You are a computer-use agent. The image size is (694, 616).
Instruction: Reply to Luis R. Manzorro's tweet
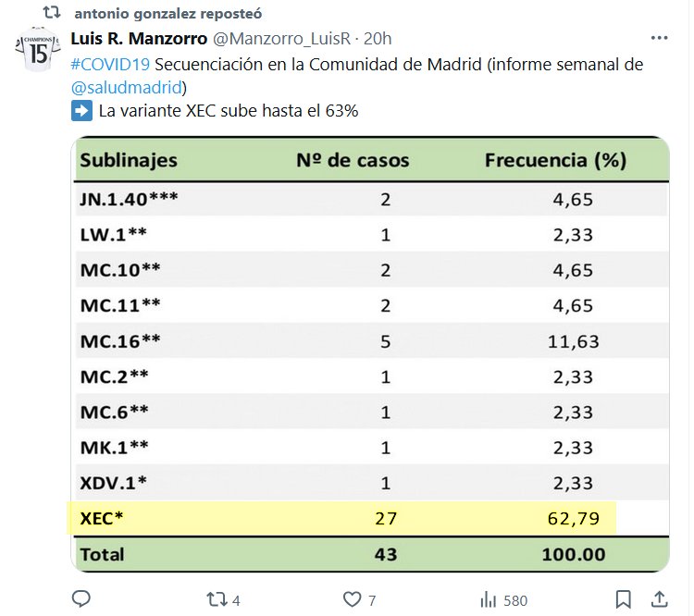[81, 599]
